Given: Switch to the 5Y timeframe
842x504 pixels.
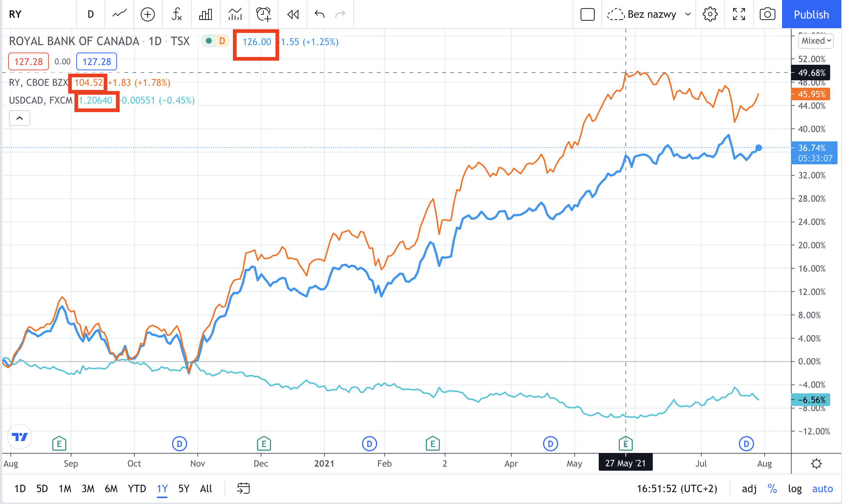Looking at the screenshot, I should (x=184, y=488).
